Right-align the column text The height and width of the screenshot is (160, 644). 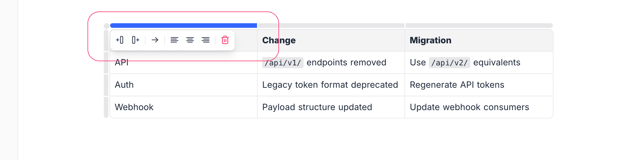click(x=205, y=40)
